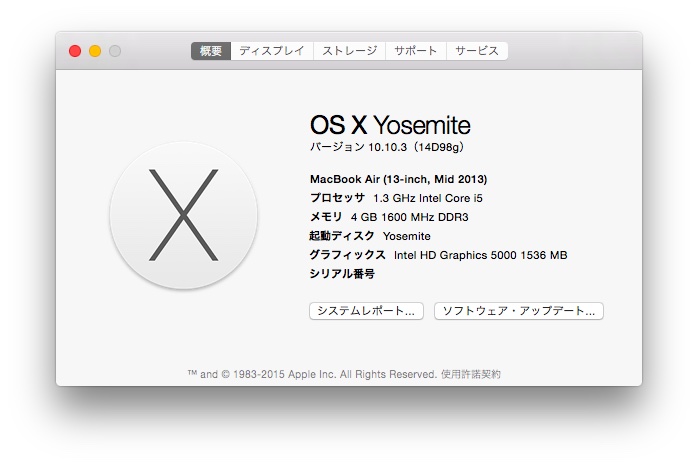The height and width of the screenshot is (466, 698).
Task: Click the 1.3 GHz Intel Core i5 value
Action: [428, 198]
